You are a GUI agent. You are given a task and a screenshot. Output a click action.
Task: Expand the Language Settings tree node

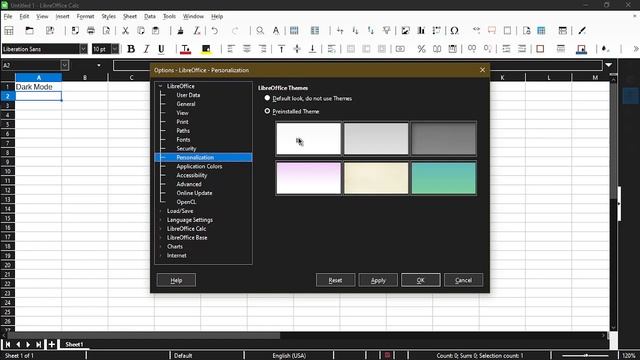160,220
